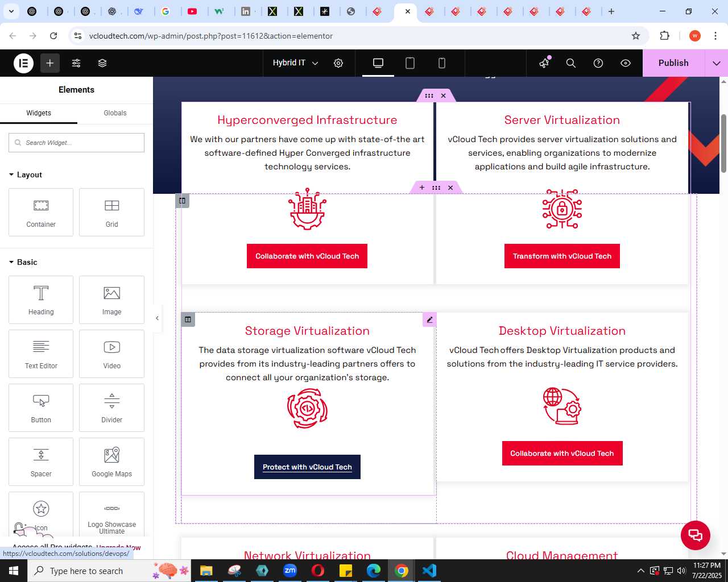Image resolution: width=728 pixels, height=582 pixels.
Task: Reload the browser page
Action: 53,36
